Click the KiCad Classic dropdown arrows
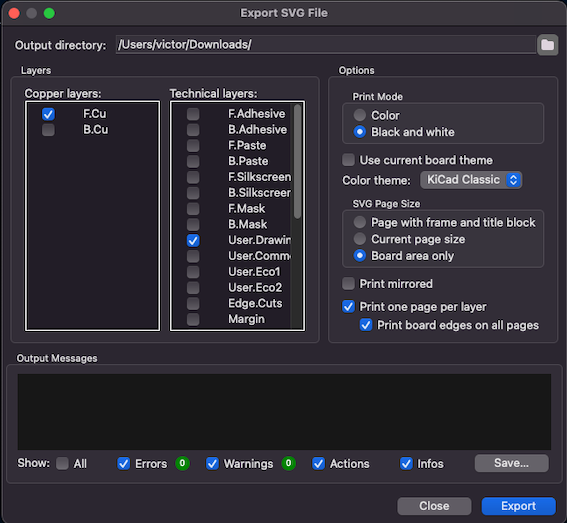This screenshot has height=523, width=567. (x=513, y=180)
